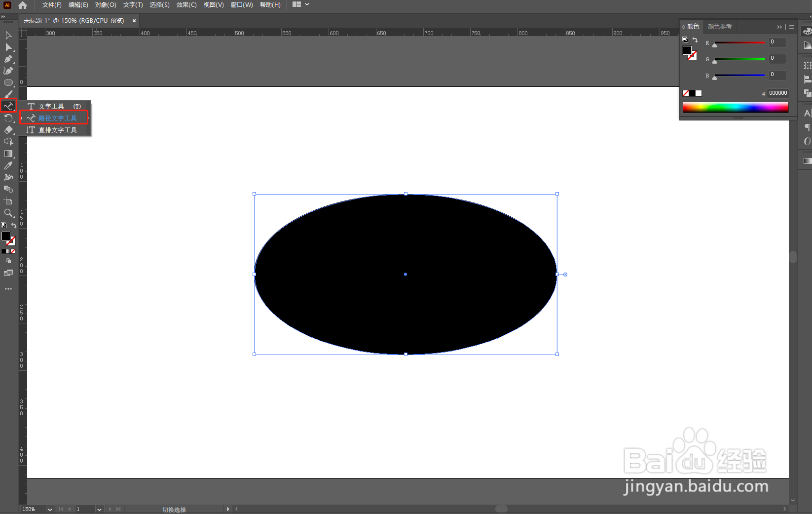Click the green G color slider
The width and height of the screenshot is (812, 514).
pos(739,59)
